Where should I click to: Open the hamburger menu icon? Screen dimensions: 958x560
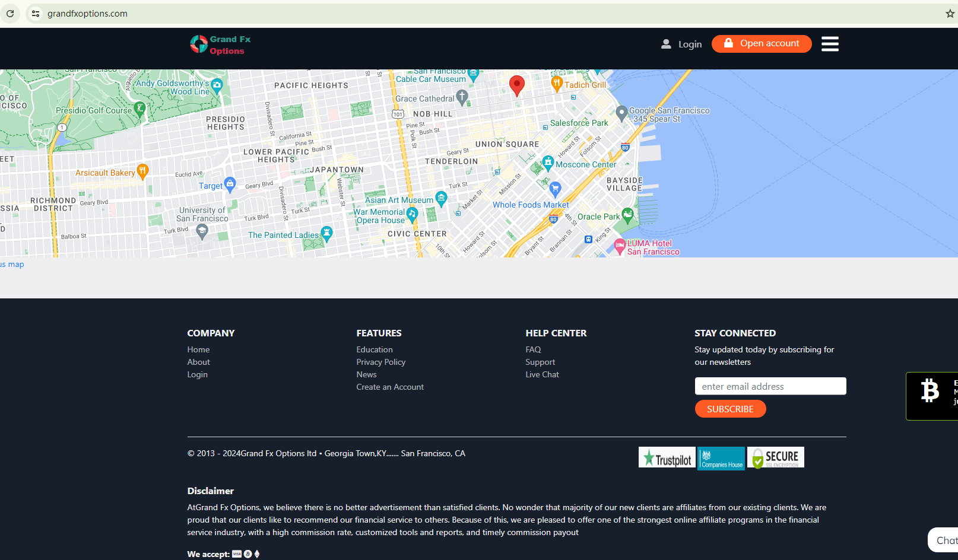coord(829,44)
